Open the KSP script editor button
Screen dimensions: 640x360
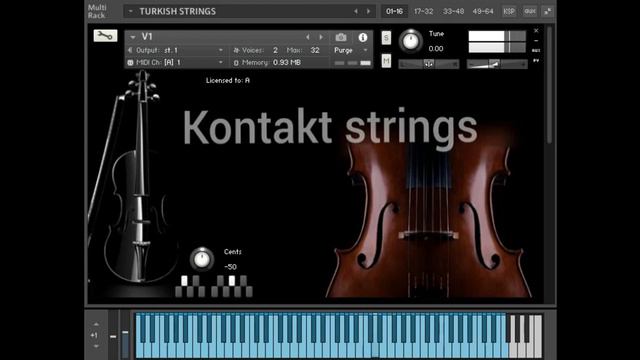(509, 11)
